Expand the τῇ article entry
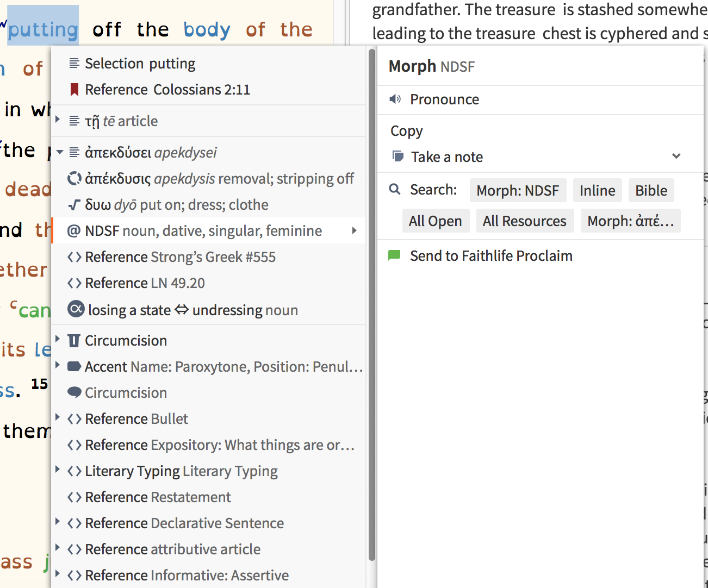This screenshot has width=708, height=588. [58, 120]
